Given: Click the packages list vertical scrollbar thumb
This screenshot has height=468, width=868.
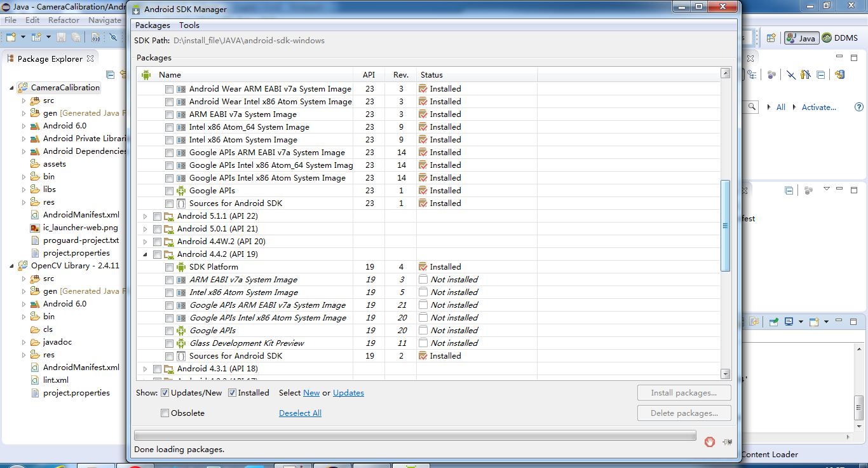Looking at the screenshot, I should [725, 226].
